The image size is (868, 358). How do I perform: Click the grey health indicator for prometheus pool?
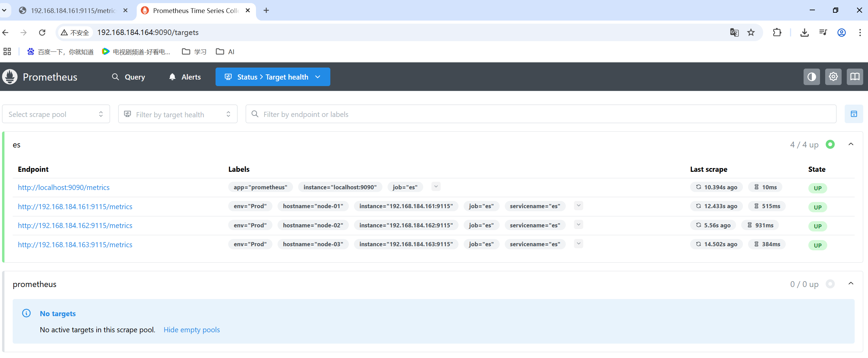point(830,284)
